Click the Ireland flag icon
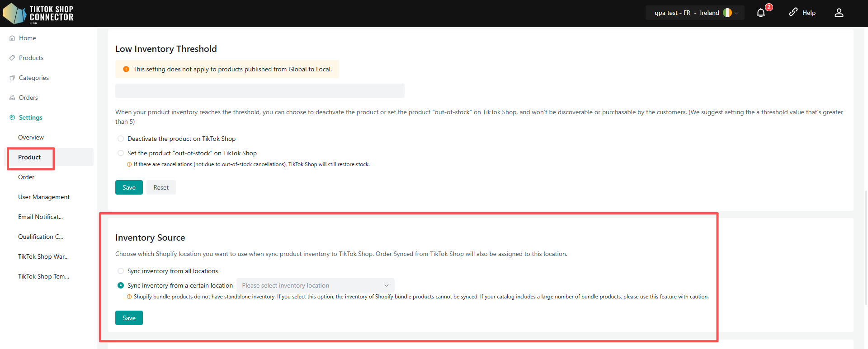The width and height of the screenshot is (868, 349). tap(727, 13)
